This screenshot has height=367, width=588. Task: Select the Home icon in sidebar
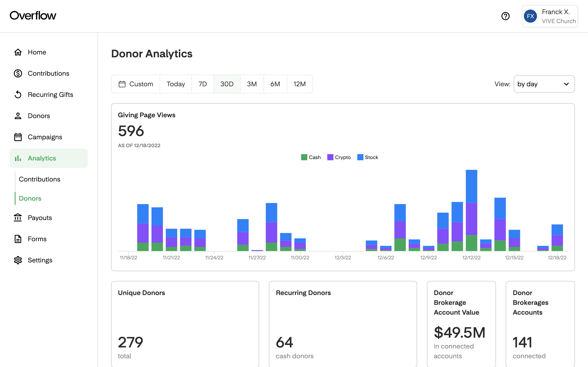[x=18, y=52]
